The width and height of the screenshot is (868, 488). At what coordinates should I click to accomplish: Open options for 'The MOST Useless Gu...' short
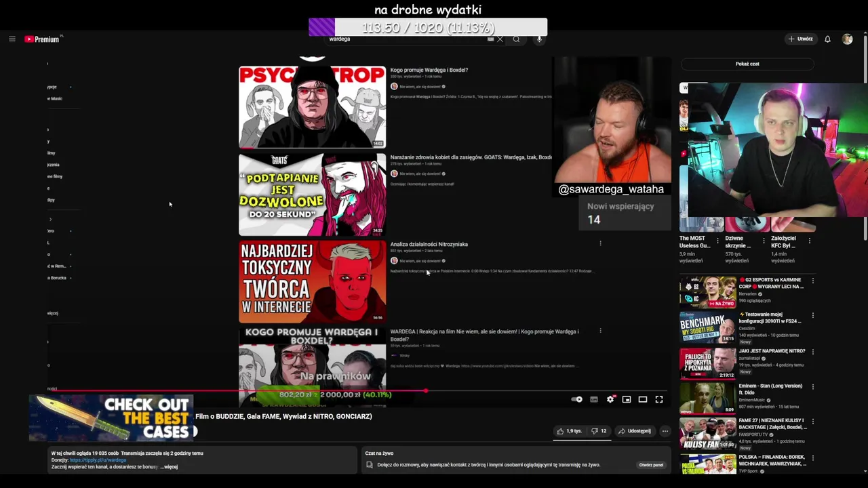point(718,240)
